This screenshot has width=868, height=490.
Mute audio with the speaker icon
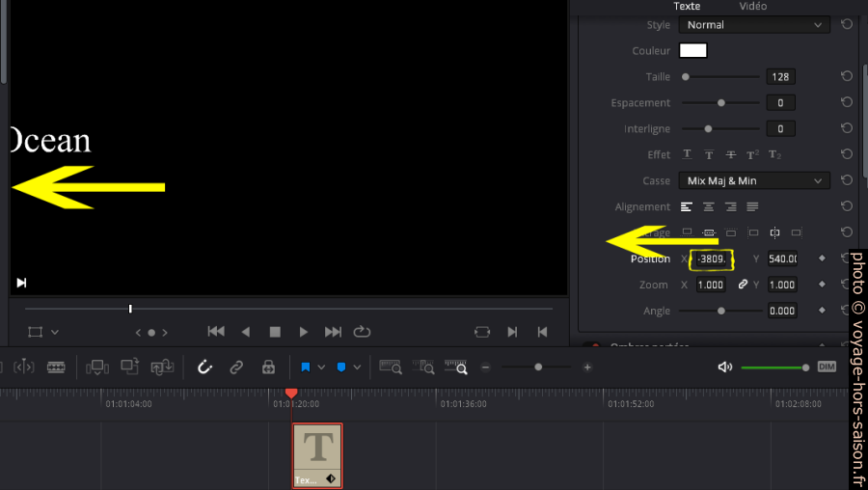click(x=724, y=367)
